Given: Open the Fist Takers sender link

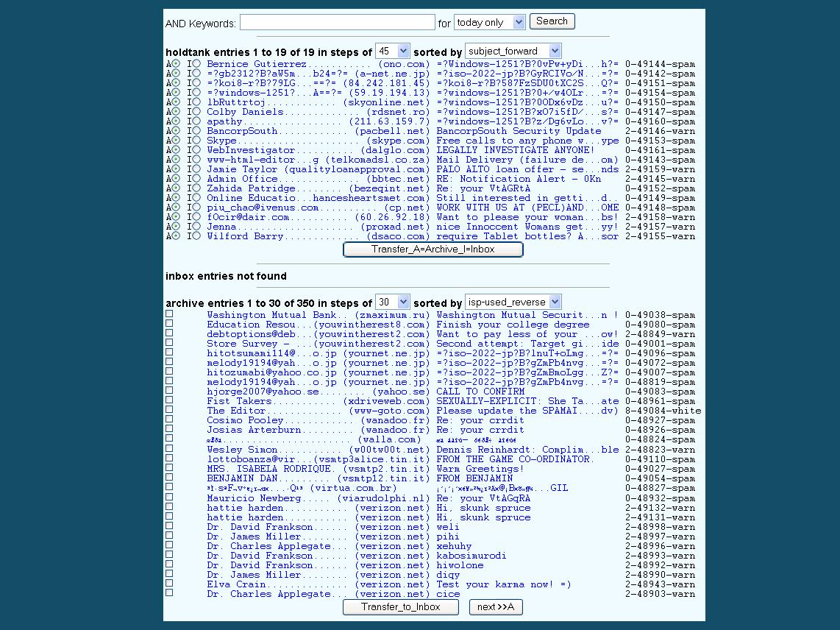Looking at the screenshot, I should coord(318,401).
